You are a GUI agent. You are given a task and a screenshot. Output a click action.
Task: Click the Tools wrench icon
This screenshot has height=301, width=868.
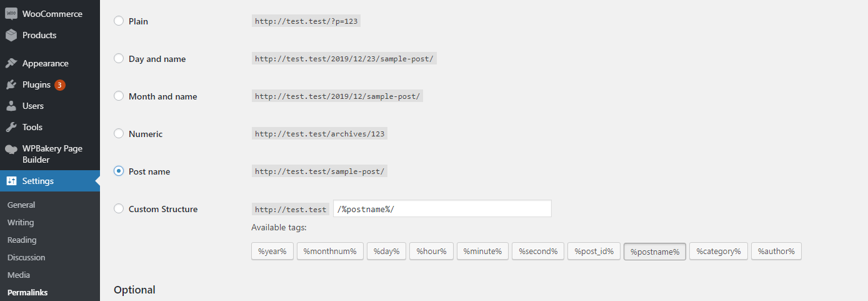[x=11, y=127]
